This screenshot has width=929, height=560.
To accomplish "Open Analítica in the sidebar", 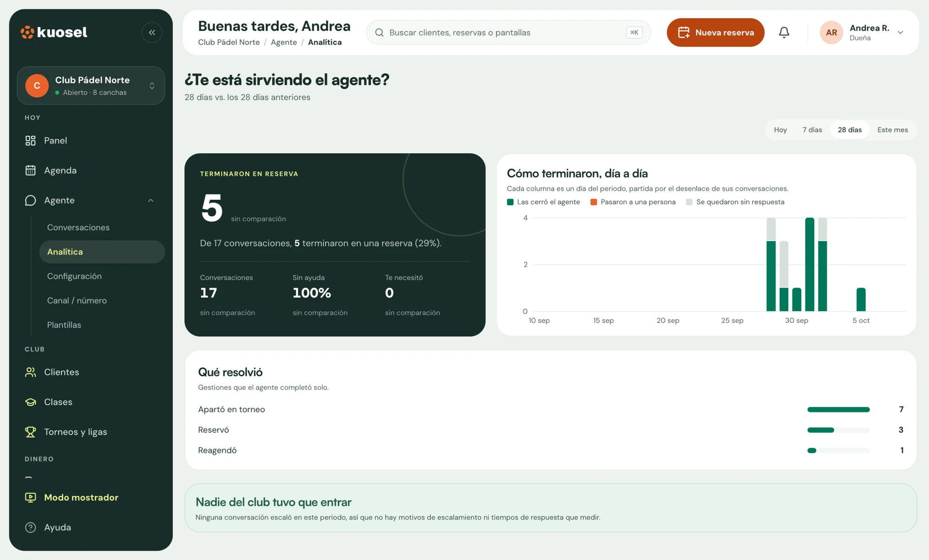I will click(x=102, y=252).
